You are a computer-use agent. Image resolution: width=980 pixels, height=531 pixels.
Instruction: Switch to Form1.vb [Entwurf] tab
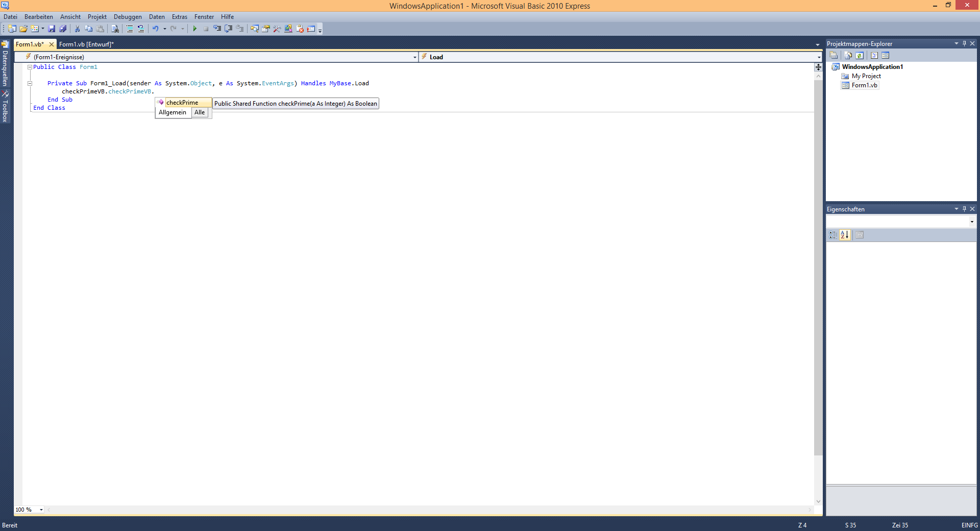tap(86, 44)
